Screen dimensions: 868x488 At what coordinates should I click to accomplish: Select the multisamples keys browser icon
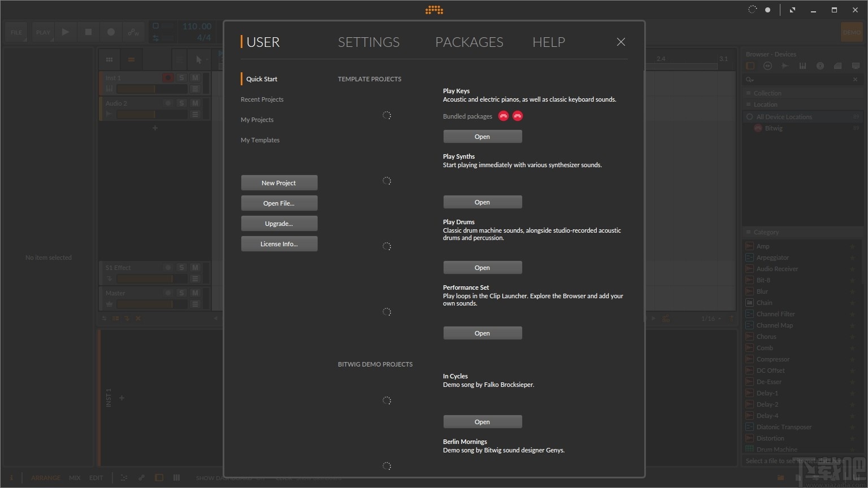[x=802, y=66]
